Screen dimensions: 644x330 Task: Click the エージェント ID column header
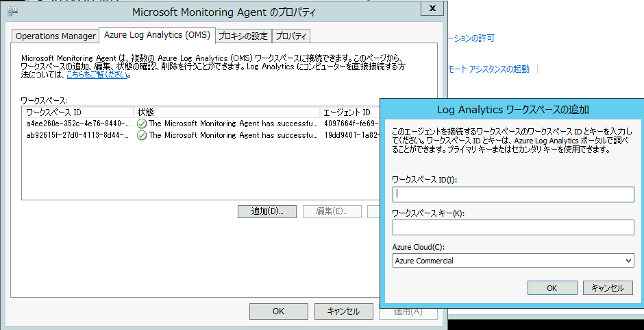350,113
